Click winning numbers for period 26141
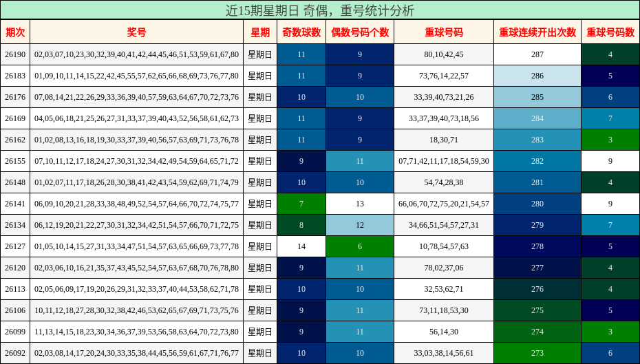The width and height of the screenshot is (640, 364). point(137,204)
